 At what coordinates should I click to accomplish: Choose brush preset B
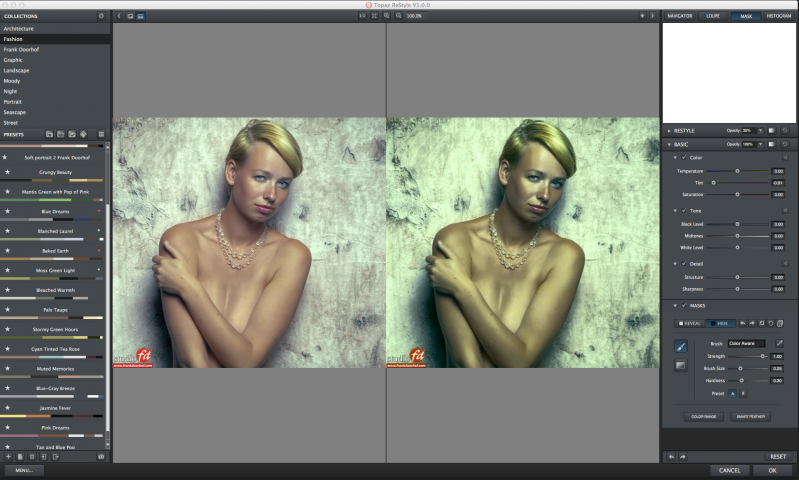(743, 394)
